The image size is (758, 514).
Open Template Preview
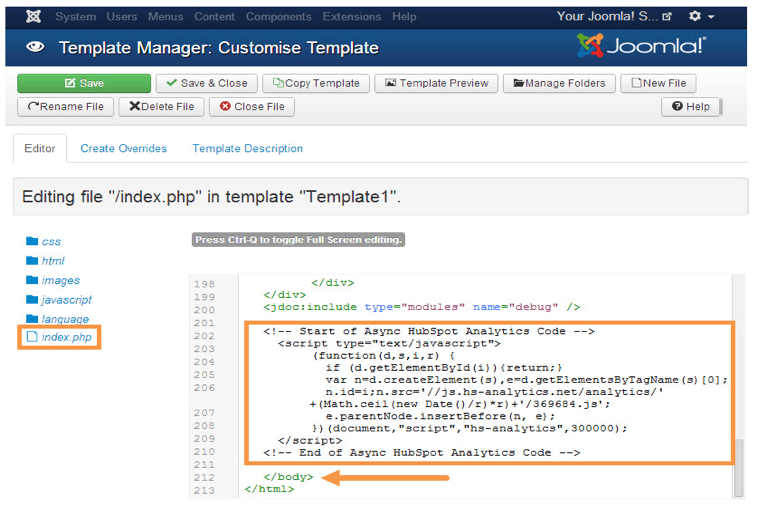point(436,83)
